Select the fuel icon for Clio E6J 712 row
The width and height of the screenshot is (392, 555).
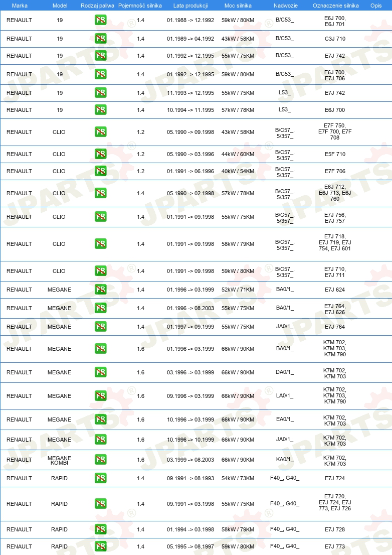coord(101,193)
